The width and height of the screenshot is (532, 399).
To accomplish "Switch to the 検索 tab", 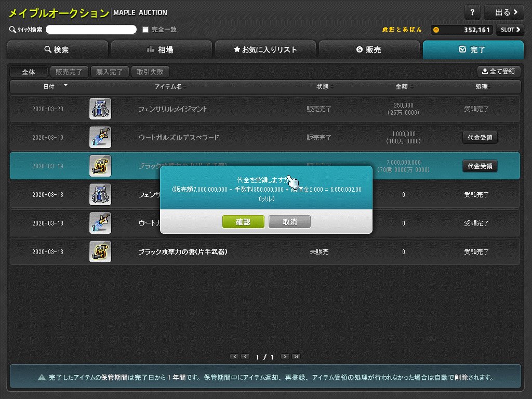I will pos(57,49).
